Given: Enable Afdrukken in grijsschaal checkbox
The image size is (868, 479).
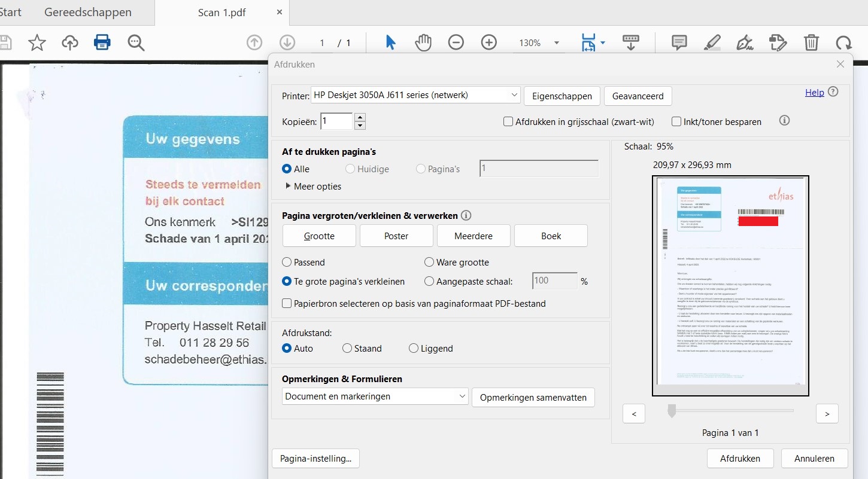Looking at the screenshot, I should click(508, 121).
